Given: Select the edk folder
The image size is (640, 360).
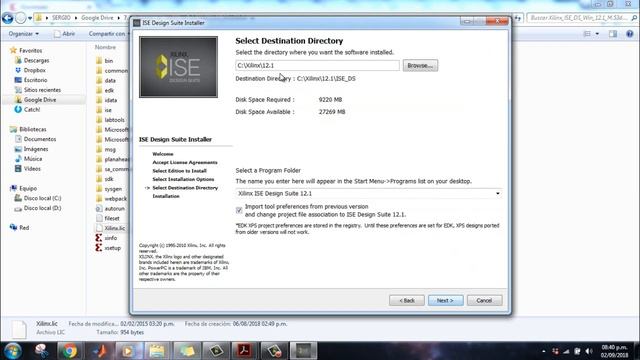Looking at the screenshot, I should tap(109, 90).
